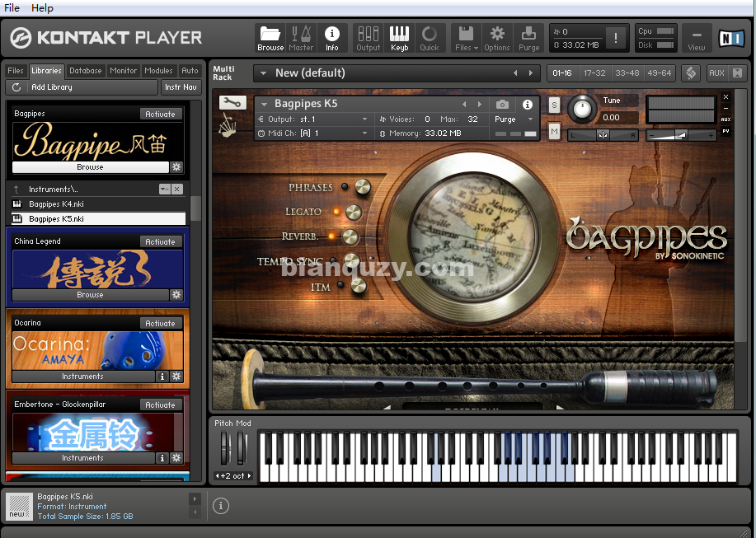Open the Output st.1 dropdown
The image size is (756, 538).
click(364, 119)
